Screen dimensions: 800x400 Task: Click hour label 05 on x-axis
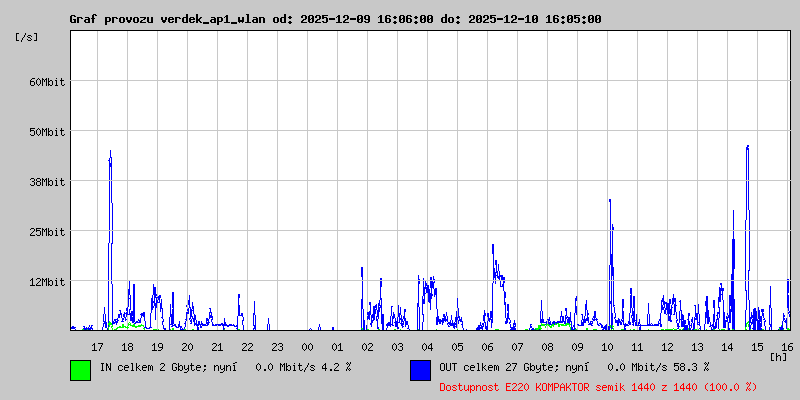click(458, 347)
